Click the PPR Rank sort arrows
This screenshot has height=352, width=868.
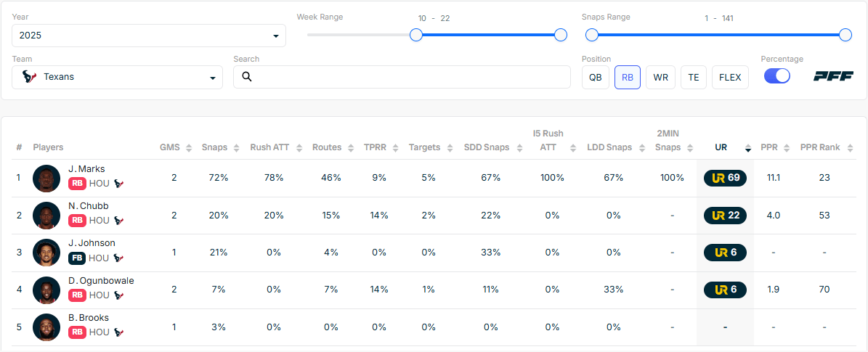tap(848, 147)
